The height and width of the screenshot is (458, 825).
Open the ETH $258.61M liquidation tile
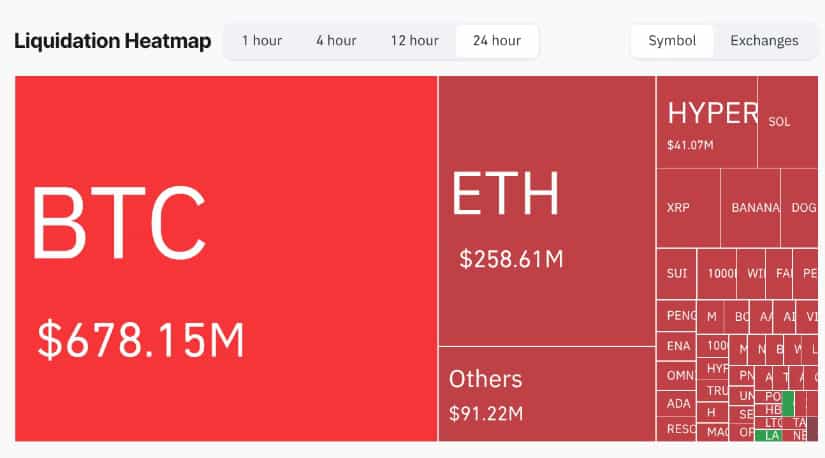(547, 211)
